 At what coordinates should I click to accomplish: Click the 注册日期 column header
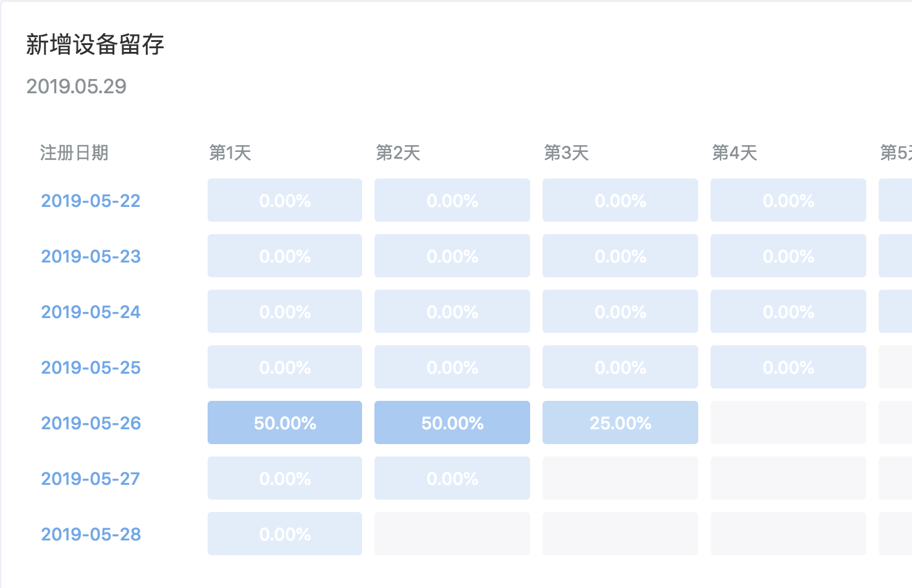(x=74, y=153)
